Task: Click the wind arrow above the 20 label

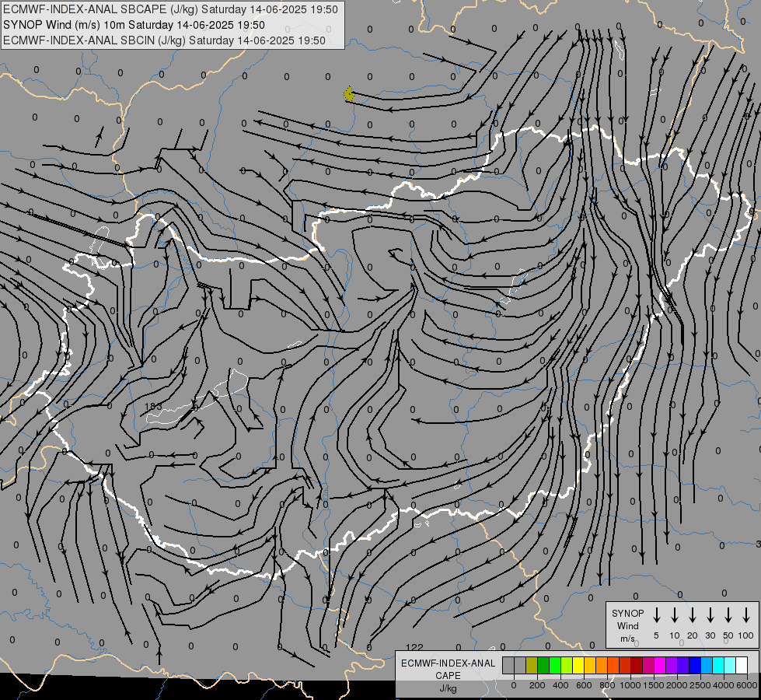Action: [x=693, y=615]
